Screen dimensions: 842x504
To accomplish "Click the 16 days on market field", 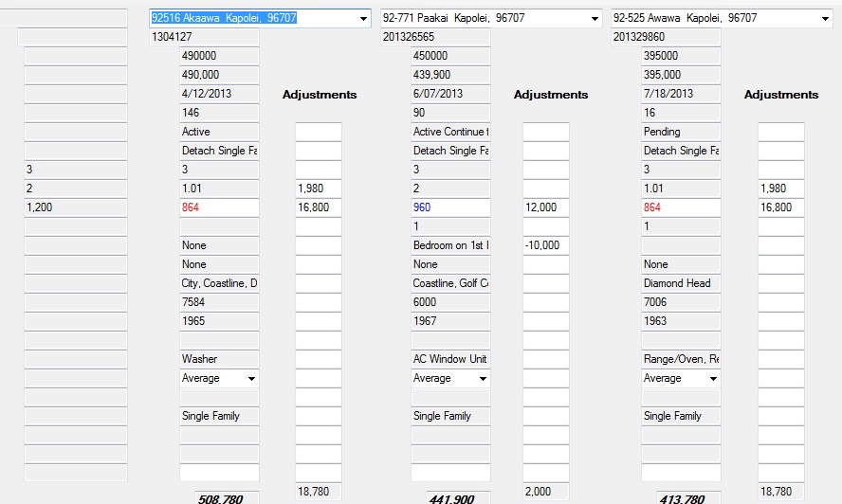I will (681, 113).
